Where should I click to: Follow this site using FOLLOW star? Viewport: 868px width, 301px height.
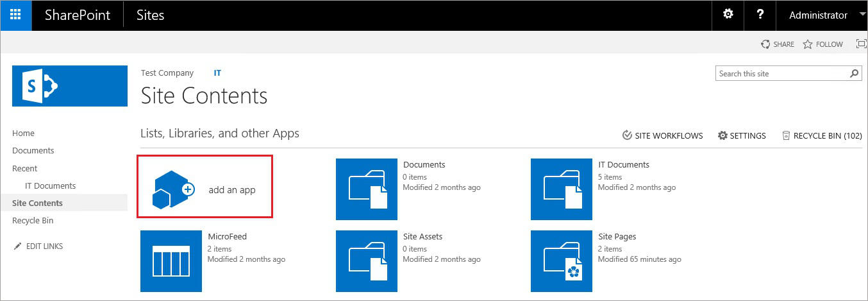823,44
